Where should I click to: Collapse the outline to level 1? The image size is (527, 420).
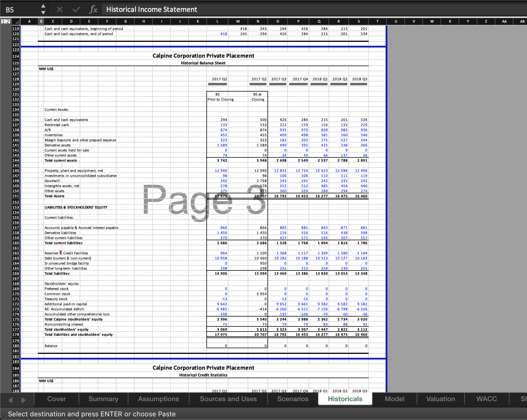tap(3, 21)
